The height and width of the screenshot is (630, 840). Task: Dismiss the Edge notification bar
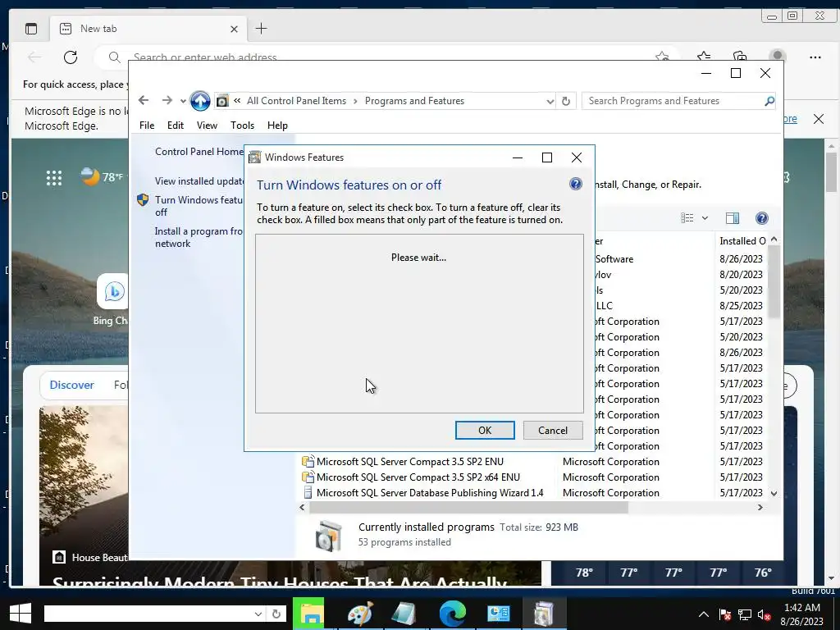(x=819, y=119)
